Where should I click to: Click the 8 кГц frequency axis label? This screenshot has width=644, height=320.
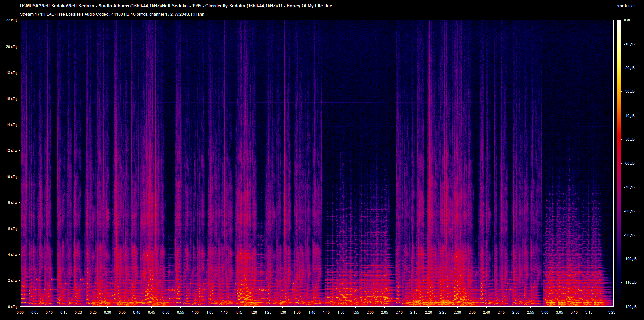click(x=12, y=202)
